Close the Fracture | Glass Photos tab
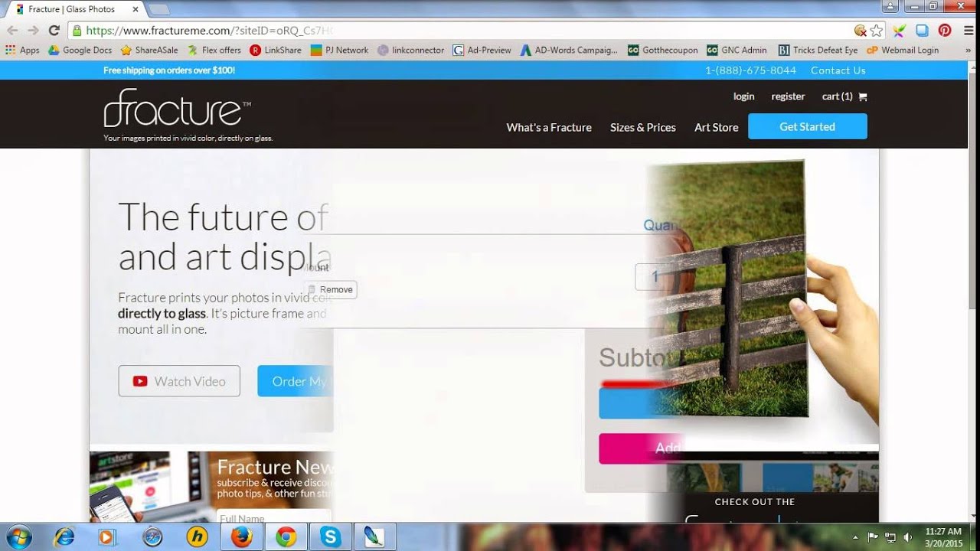Viewport: 980px width, 551px height. pyautogui.click(x=134, y=9)
